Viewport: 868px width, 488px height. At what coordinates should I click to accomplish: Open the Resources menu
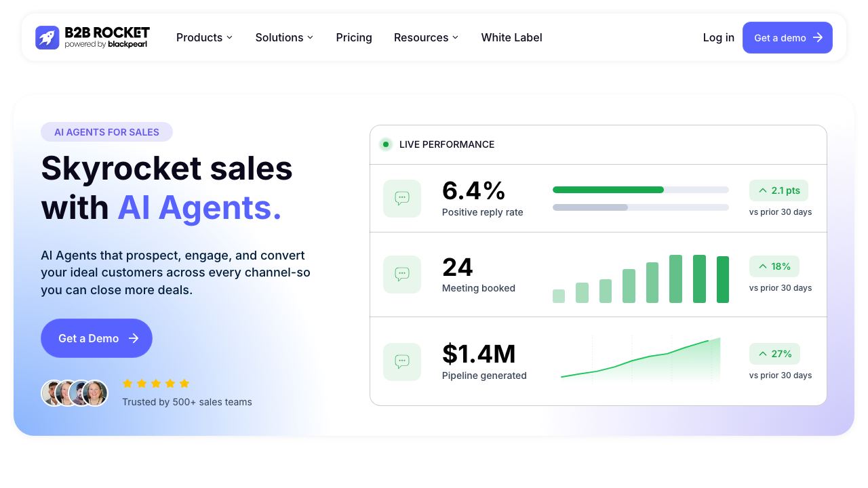click(x=427, y=37)
